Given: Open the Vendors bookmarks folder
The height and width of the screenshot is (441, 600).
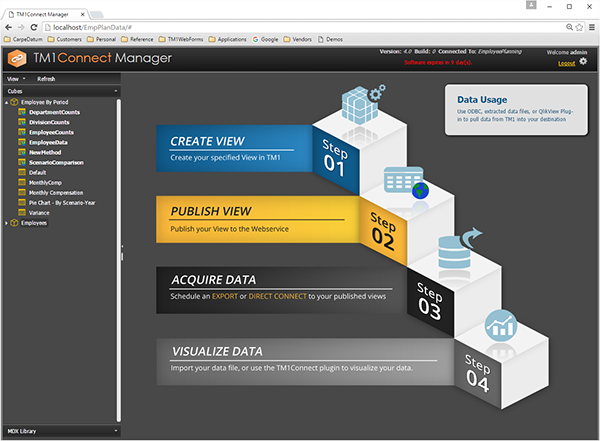Looking at the screenshot, I should tap(298, 39).
